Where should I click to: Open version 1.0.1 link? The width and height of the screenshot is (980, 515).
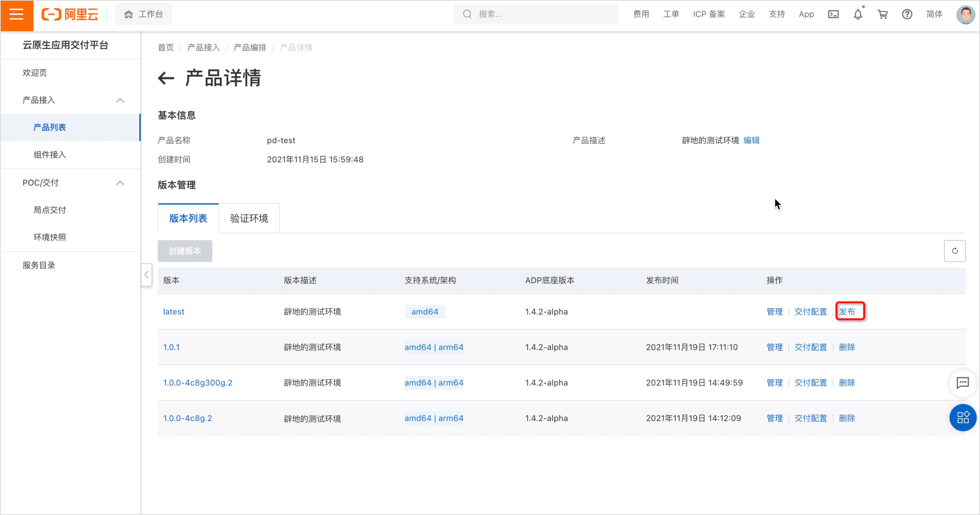[171, 347]
